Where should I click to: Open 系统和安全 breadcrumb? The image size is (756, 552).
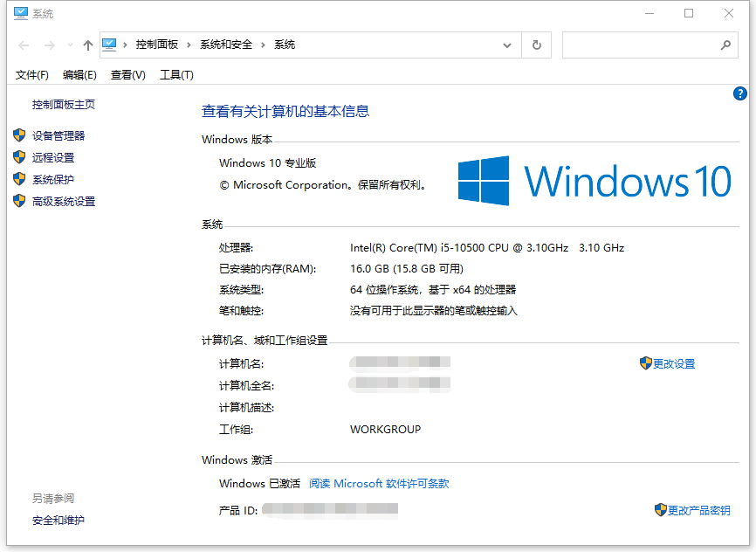(226, 45)
